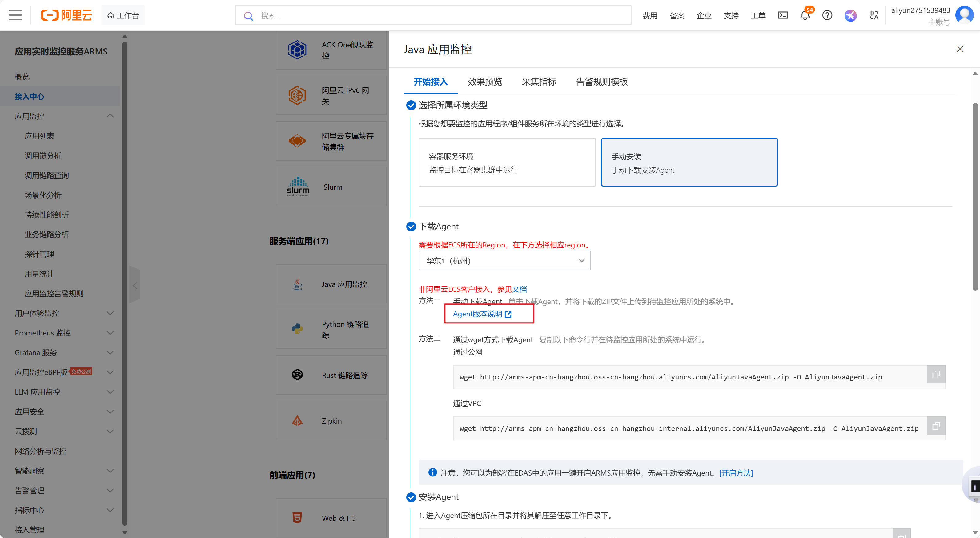This screenshot has height=538, width=980.
Task: Click the notification bell icon
Action: click(x=805, y=15)
